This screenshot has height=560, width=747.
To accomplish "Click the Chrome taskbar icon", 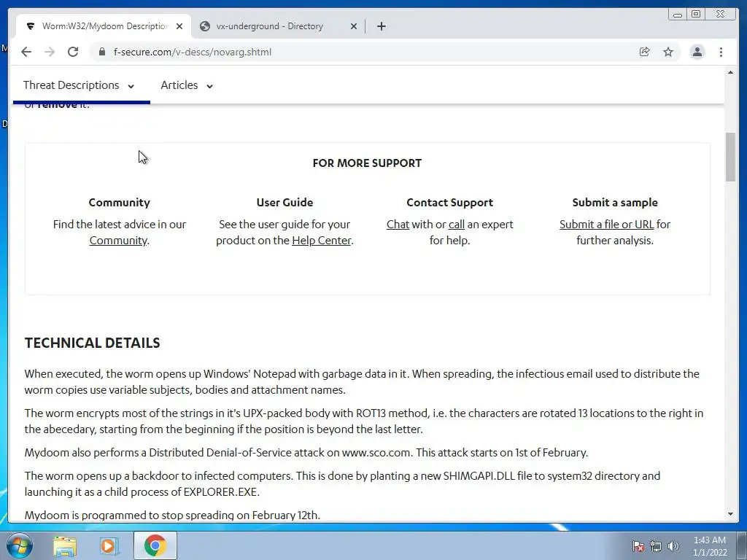I will coord(155,545).
